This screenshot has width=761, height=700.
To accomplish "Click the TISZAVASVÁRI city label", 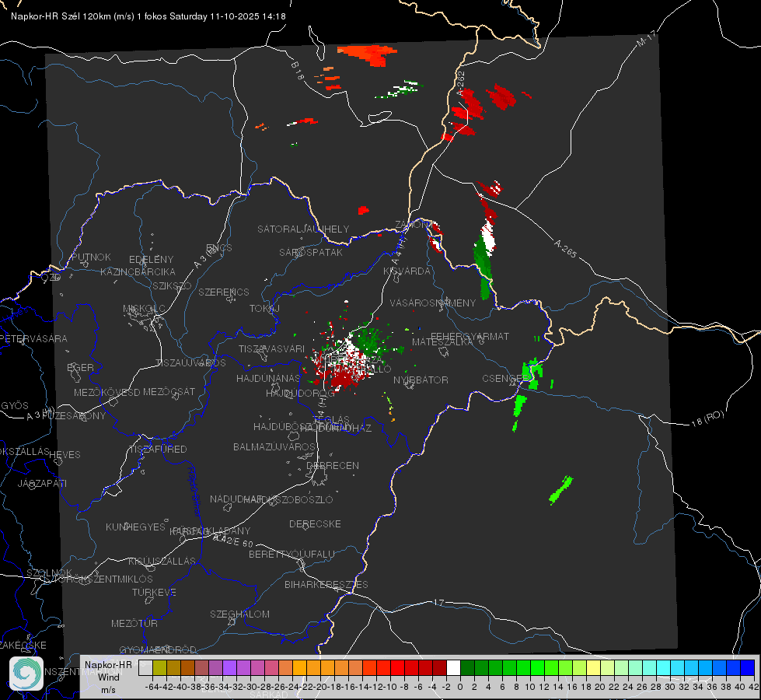I will [x=271, y=348].
